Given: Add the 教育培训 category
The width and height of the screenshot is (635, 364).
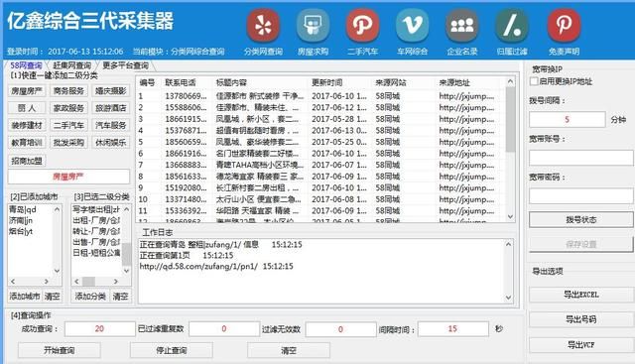Looking at the screenshot, I should click(x=27, y=143).
